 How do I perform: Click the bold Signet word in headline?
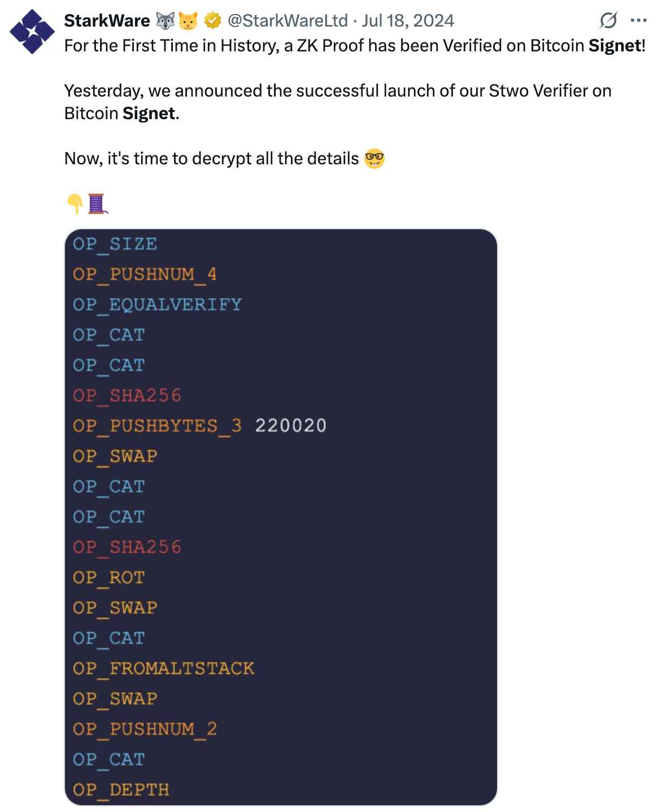coord(615,46)
